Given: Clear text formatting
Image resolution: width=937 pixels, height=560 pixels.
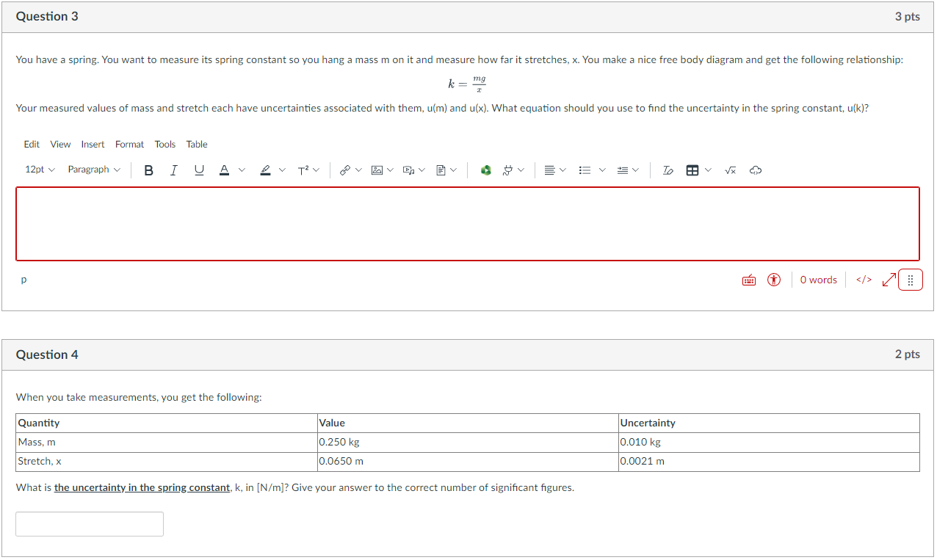Looking at the screenshot, I should coord(667,170).
